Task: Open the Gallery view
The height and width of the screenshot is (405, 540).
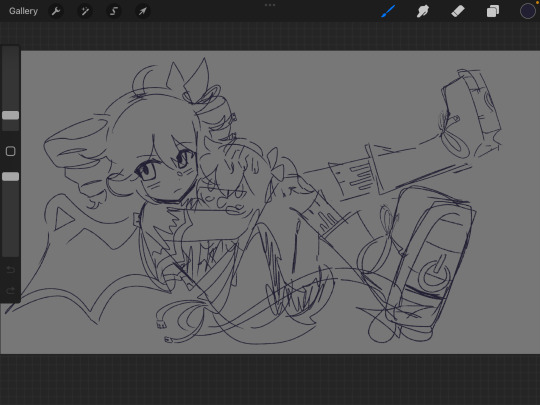Action: coord(23,11)
